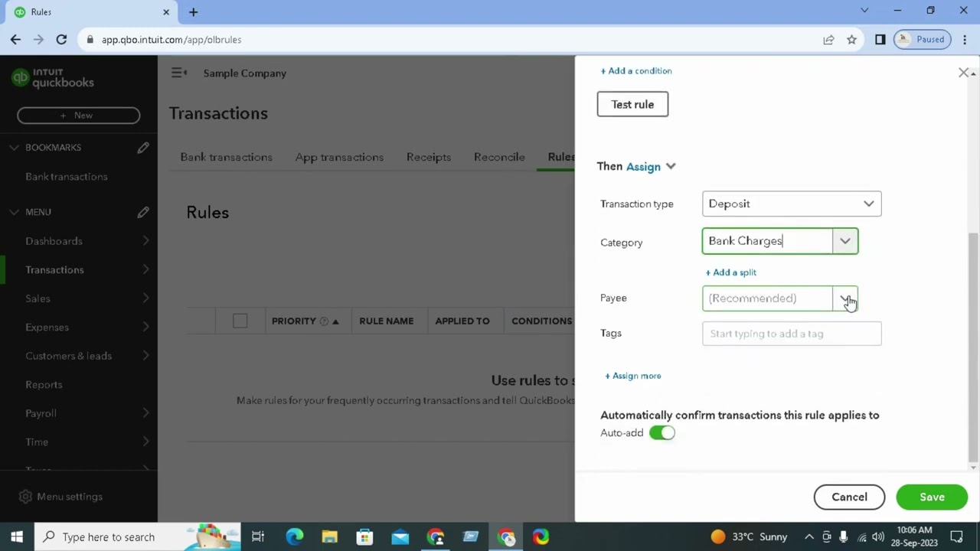Viewport: 980px width, 551px height.
Task: Expand Customers & leads submenu
Action: (x=145, y=356)
